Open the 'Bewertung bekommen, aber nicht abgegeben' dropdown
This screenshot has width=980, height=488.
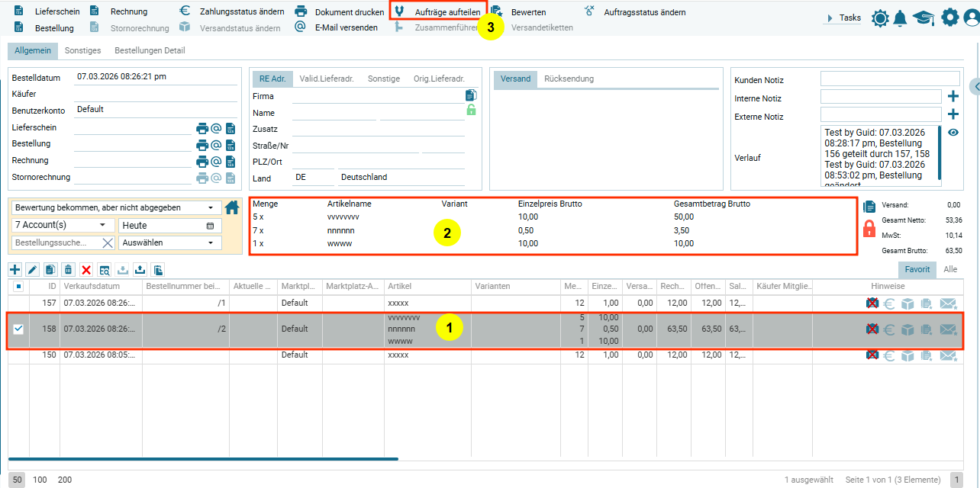tap(114, 208)
